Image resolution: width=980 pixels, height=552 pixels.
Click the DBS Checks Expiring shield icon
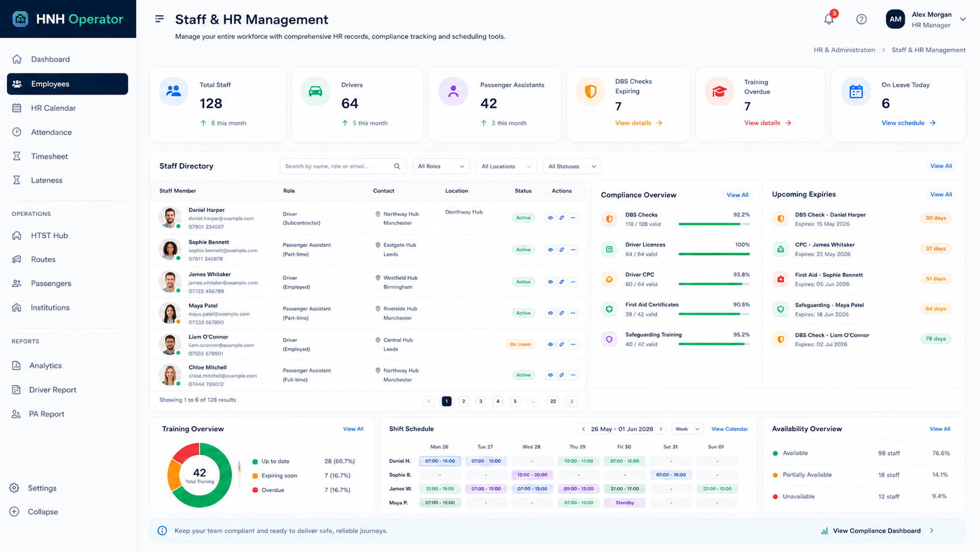590,92
